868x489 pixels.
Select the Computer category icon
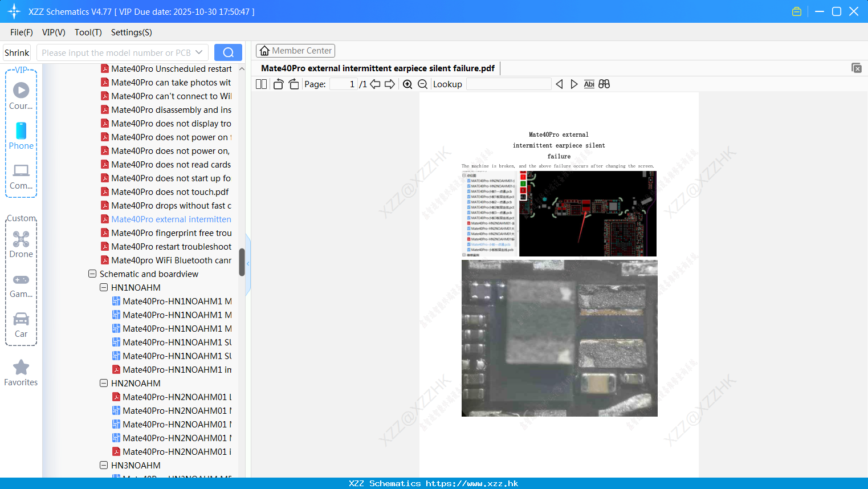(21, 176)
